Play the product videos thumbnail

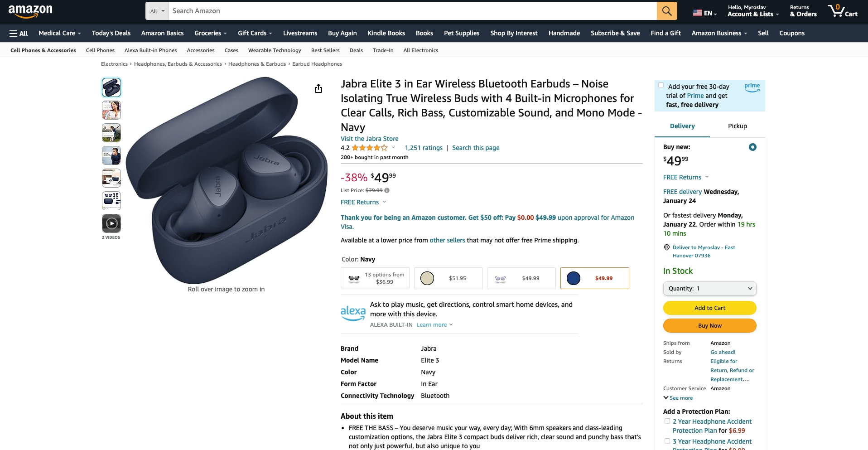tap(111, 223)
